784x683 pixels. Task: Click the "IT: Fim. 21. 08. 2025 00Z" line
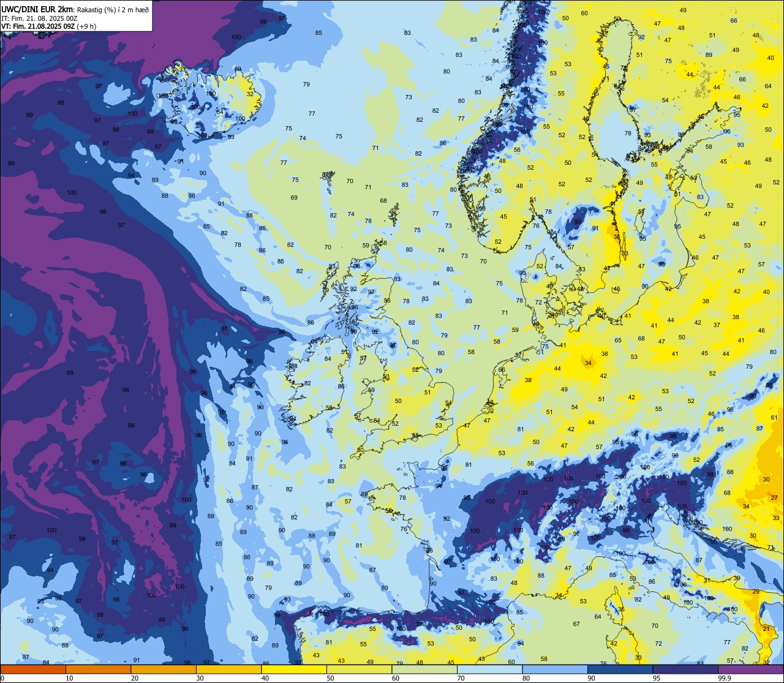click(x=39, y=18)
